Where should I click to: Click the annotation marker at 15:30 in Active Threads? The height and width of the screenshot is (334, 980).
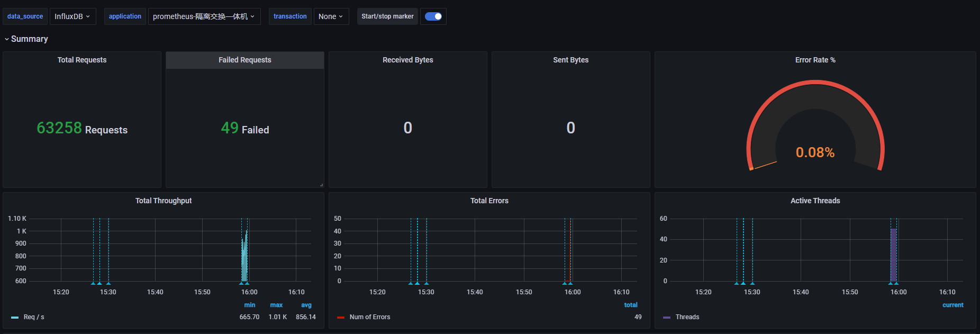[x=752, y=283]
